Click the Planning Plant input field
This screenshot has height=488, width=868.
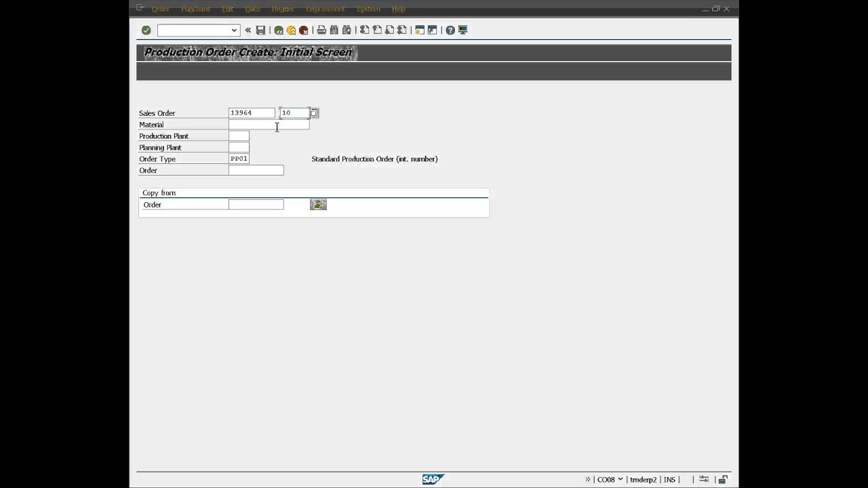coord(239,148)
